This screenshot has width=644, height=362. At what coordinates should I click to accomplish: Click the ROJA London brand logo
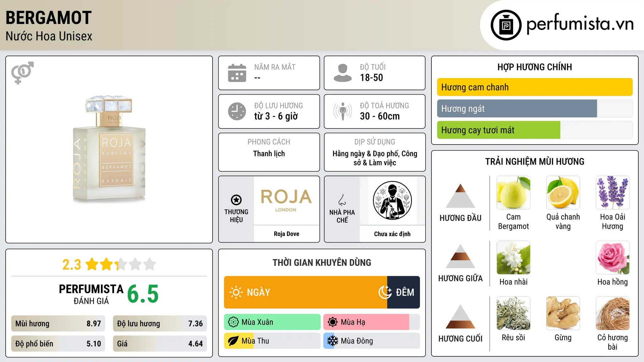click(286, 200)
